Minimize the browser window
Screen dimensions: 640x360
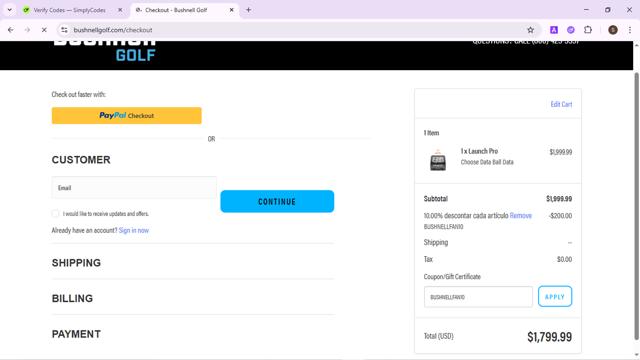coord(586,10)
